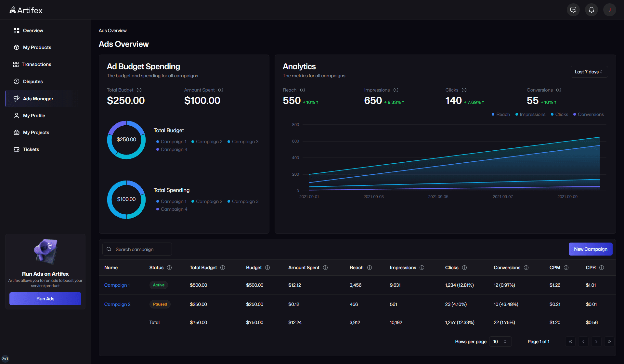Toggle Reach in the chart legend

click(500, 114)
